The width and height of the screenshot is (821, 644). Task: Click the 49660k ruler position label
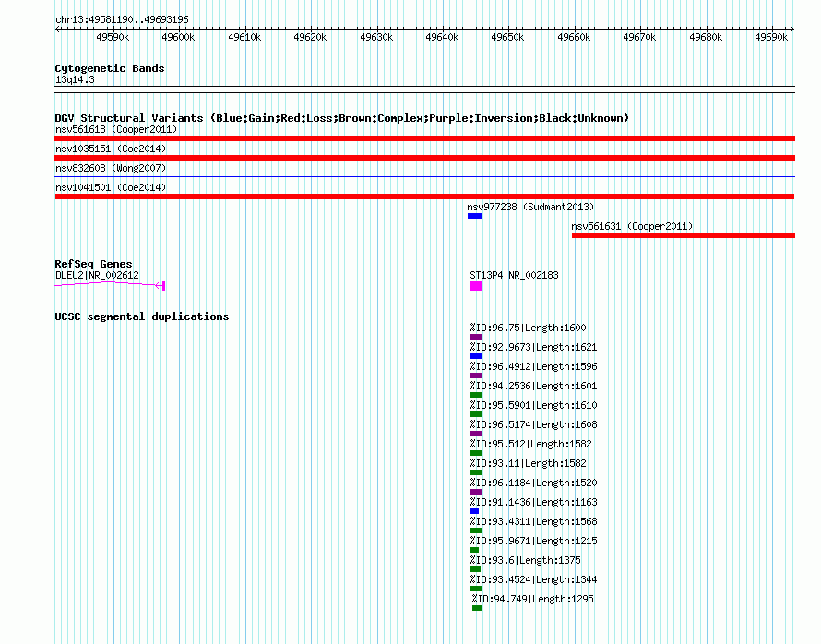[x=574, y=37]
